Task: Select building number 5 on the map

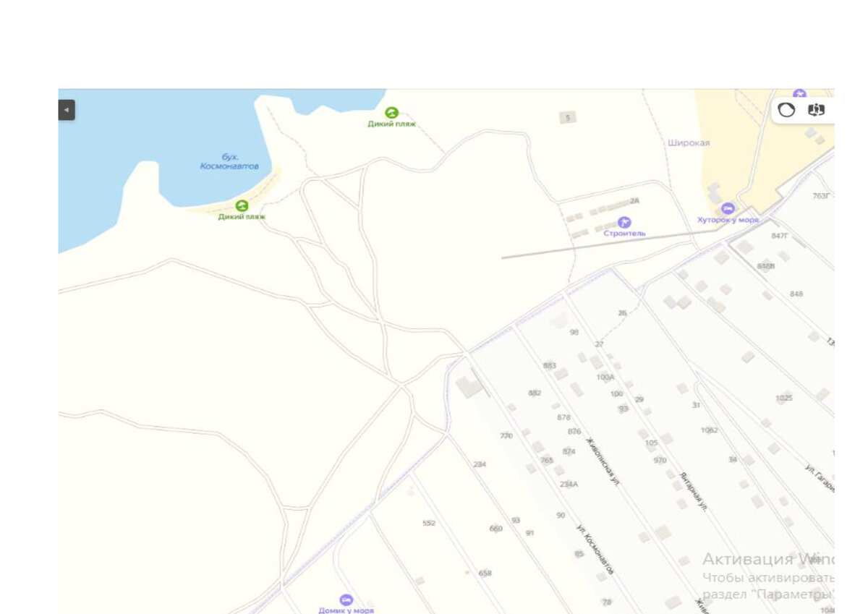Action: tap(569, 117)
